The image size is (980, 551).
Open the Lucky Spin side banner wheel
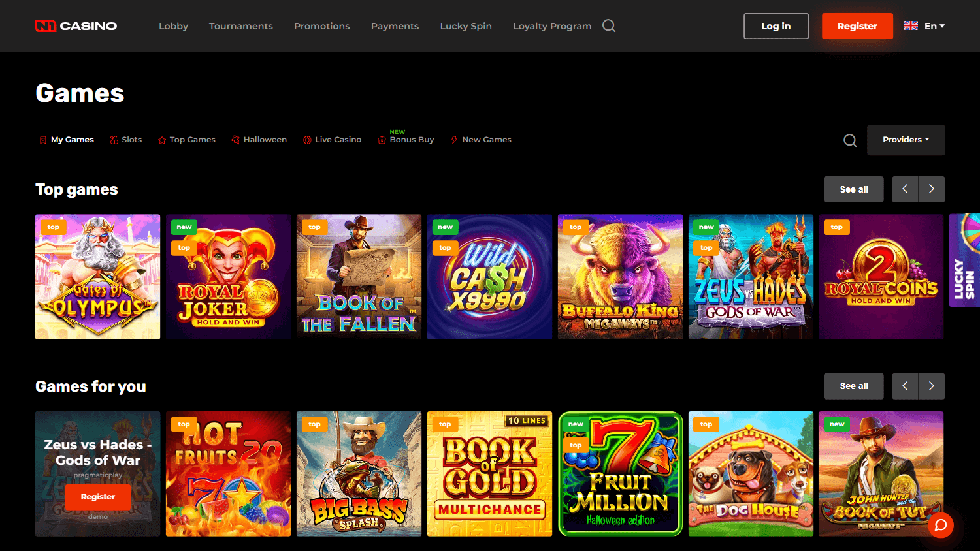[965, 277]
